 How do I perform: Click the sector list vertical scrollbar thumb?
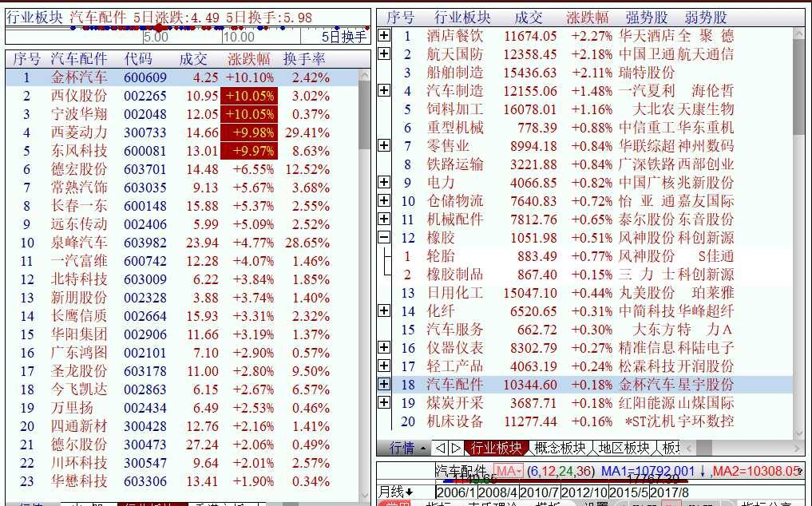pos(798,86)
